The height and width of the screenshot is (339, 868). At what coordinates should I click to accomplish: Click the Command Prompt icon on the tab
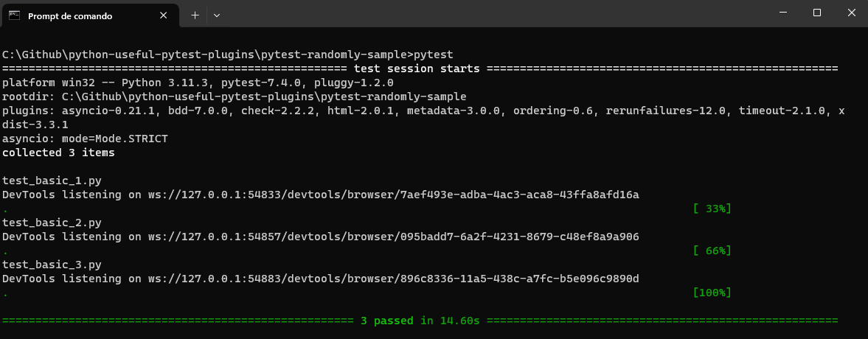point(15,15)
